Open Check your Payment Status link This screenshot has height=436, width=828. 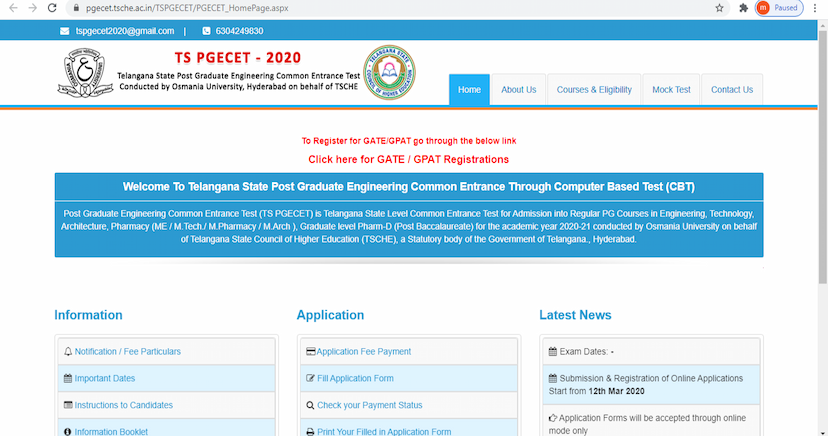pos(370,405)
